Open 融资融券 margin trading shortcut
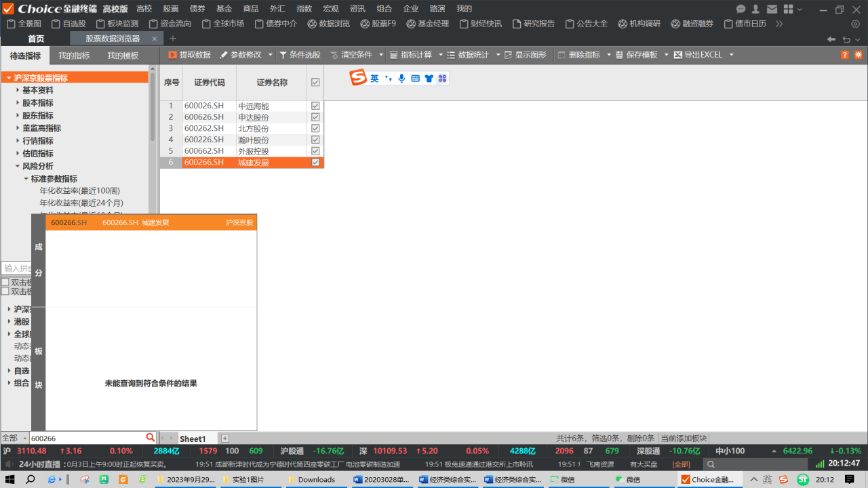This screenshot has height=488, width=868. pyautogui.click(x=692, y=24)
